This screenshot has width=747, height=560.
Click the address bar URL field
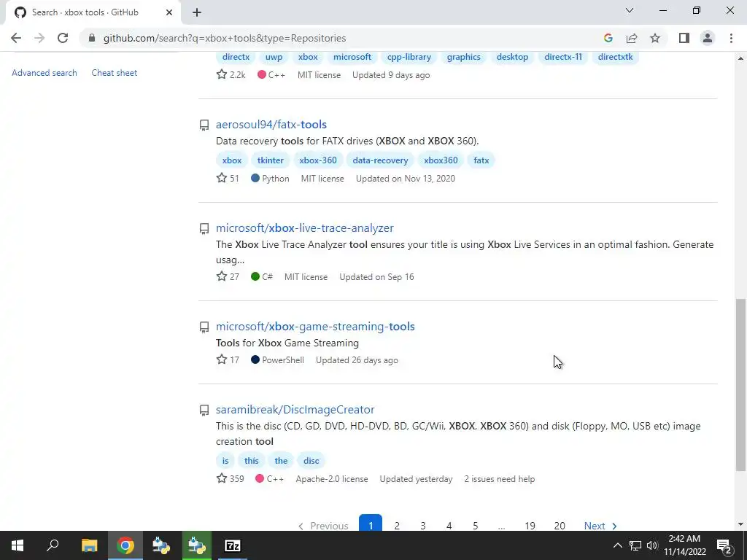343,38
